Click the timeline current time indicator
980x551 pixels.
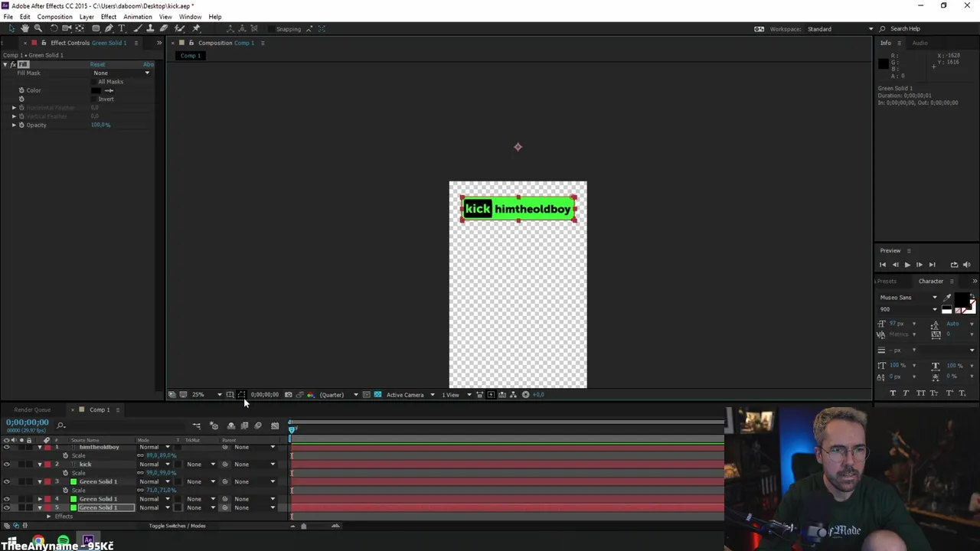(292, 430)
